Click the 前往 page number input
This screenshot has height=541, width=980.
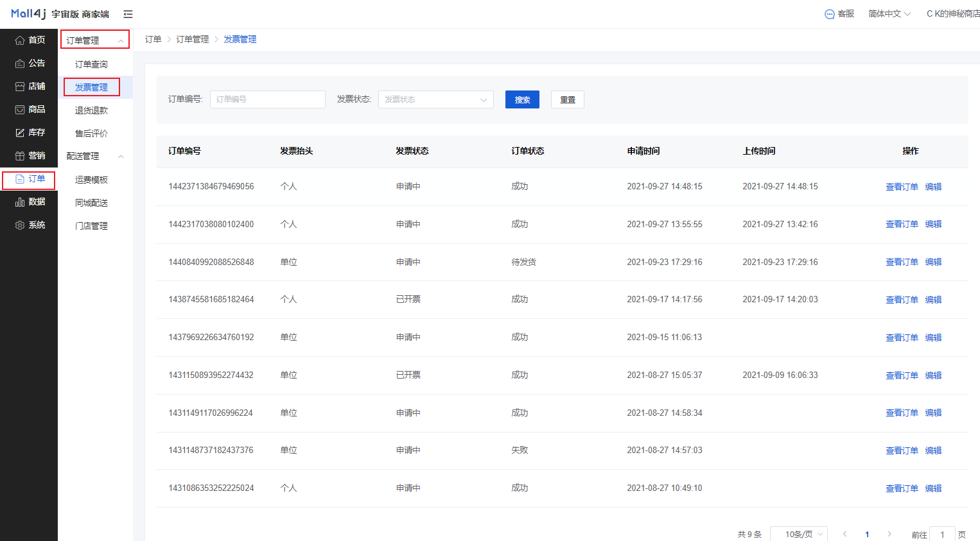coord(942,534)
